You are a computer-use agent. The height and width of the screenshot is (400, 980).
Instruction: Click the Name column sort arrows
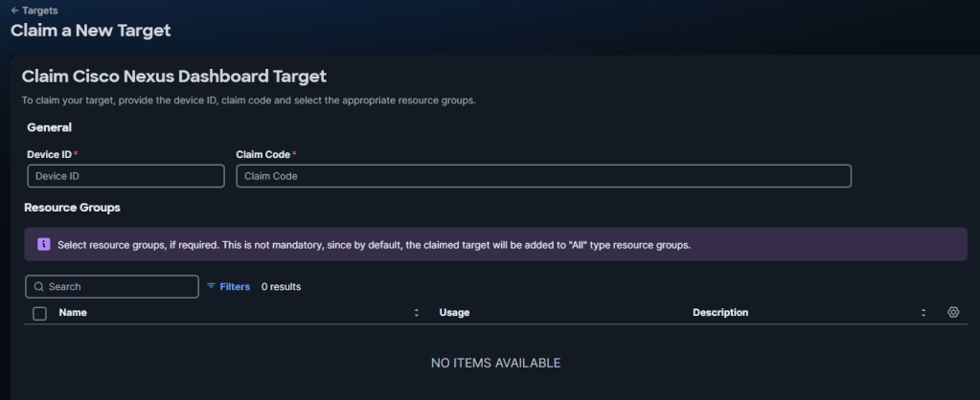[x=417, y=313]
